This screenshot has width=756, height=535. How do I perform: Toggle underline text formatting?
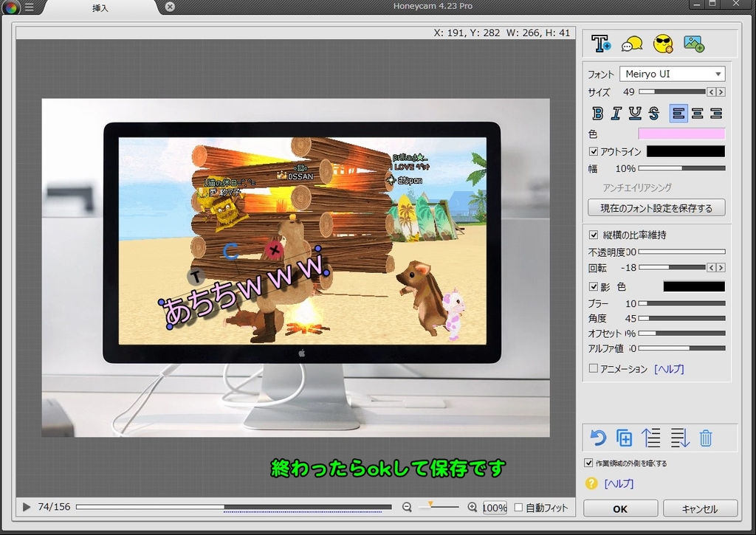tap(635, 113)
